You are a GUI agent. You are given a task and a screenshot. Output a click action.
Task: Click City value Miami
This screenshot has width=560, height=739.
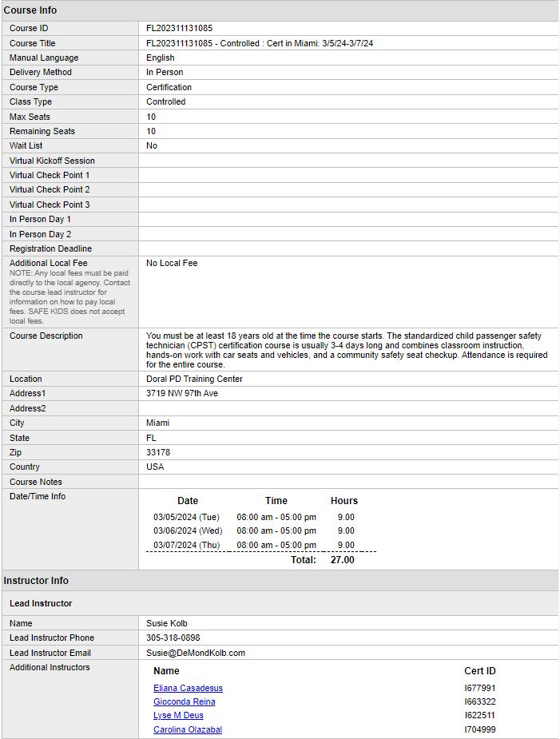click(x=157, y=423)
